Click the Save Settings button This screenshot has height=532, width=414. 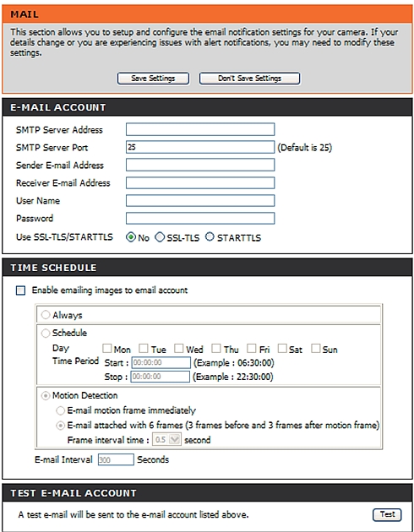click(153, 79)
